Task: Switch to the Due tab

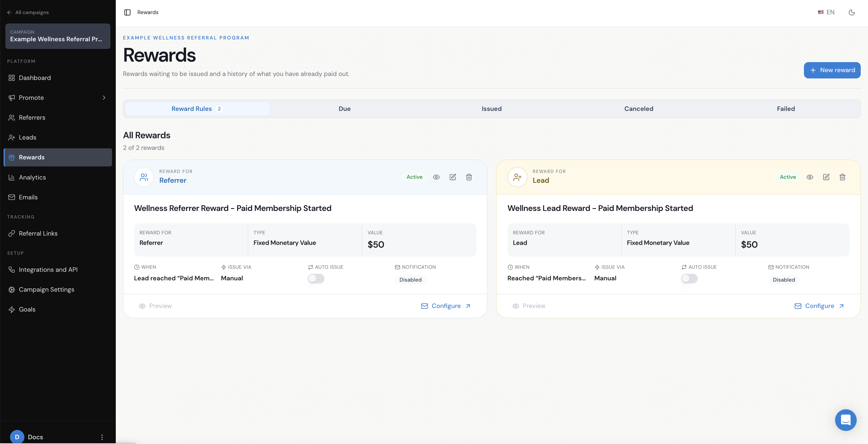Action: (344, 109)
